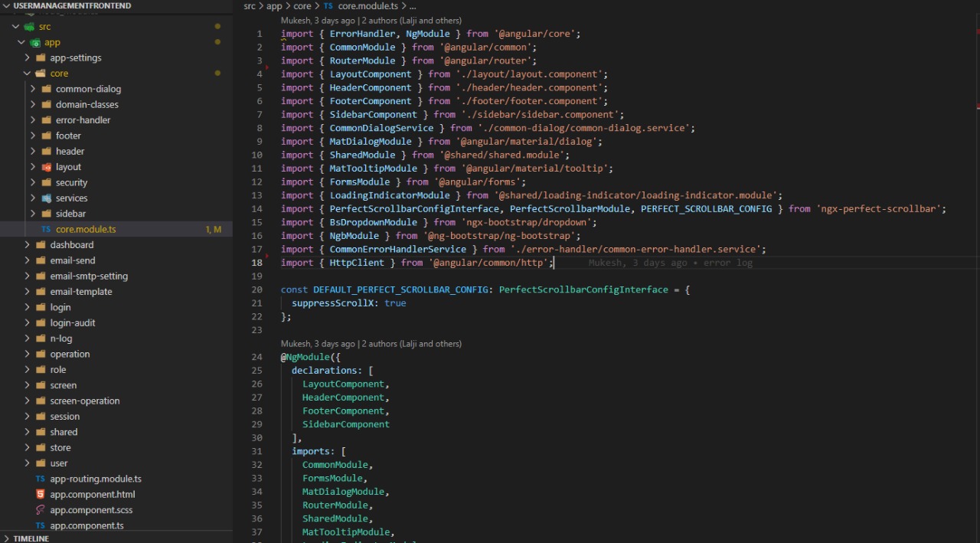Collapse the src folder chevron
This screenshot has height=543, width=980.
[x=17, y=27]
